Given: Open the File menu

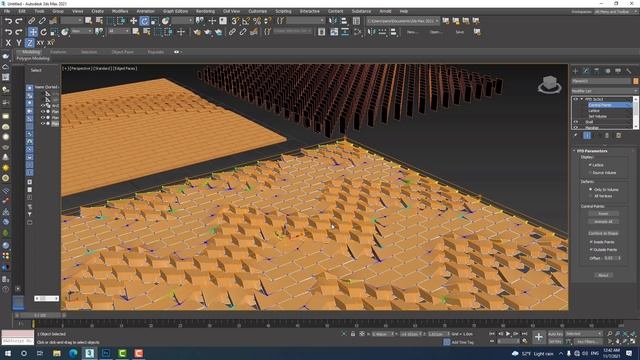Looking at the screenshot, I should [x=7, y=11].
